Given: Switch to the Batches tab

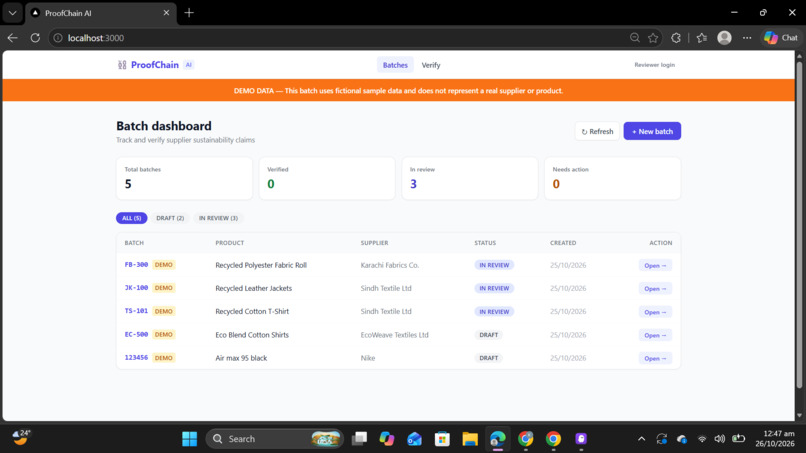Looking at the screenshot, I should click(x=395, y=65).
